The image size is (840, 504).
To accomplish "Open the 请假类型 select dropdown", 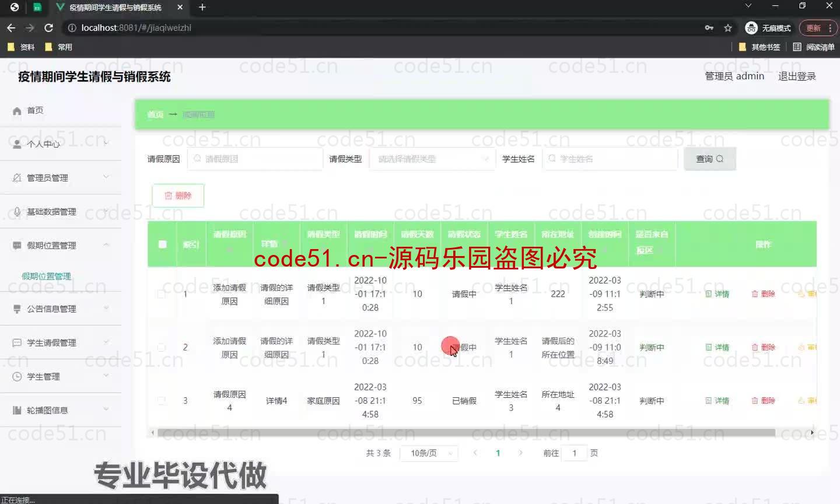I will tap(432, 159).
